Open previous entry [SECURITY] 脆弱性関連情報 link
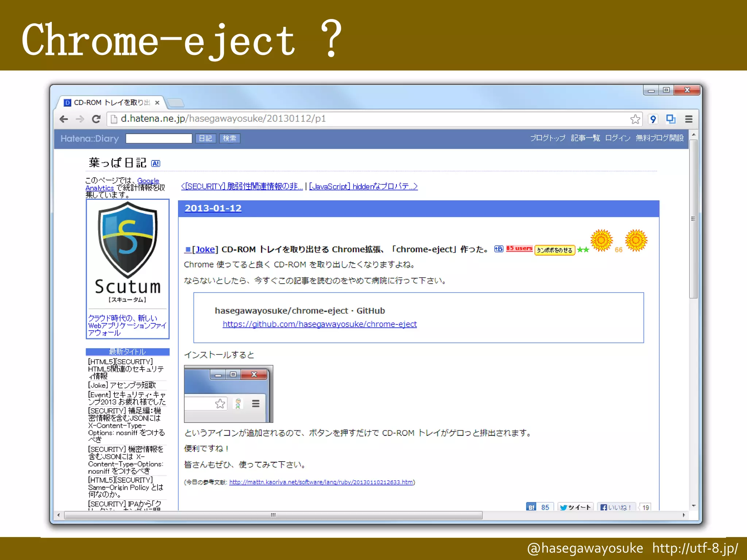The height and width of the screenshot is (560, 747). click(x=242, y=186)
